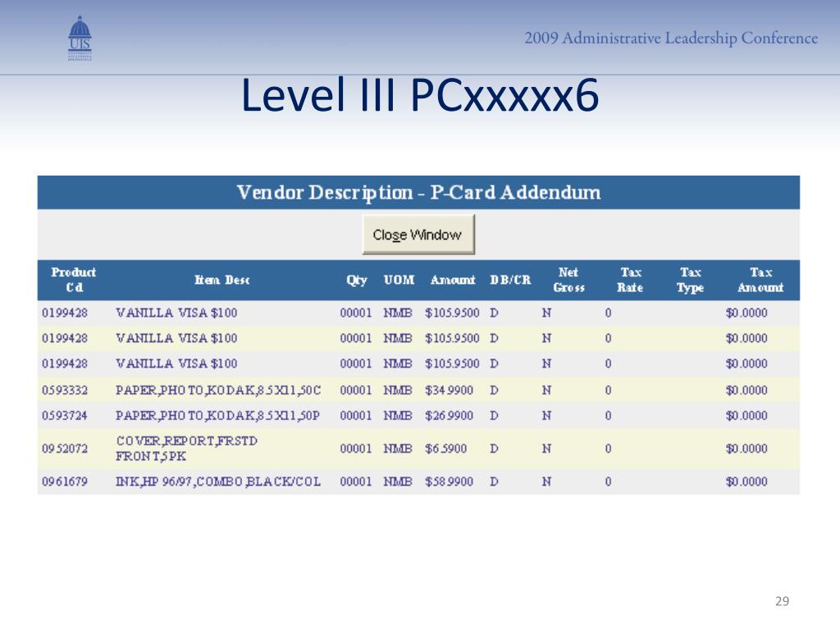
Task: Click quantity 00001 in the 0593332 row
Action: [x=356, y=390]
